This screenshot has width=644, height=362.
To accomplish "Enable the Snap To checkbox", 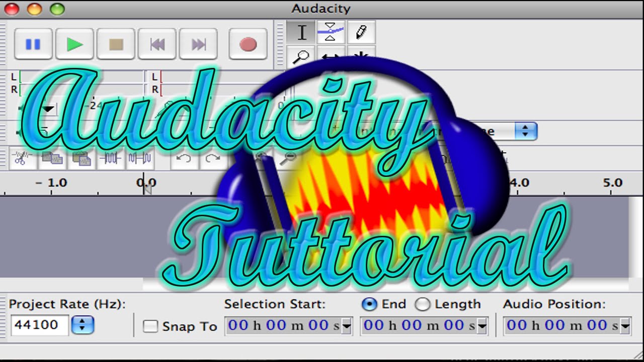I will coord(150,326).
